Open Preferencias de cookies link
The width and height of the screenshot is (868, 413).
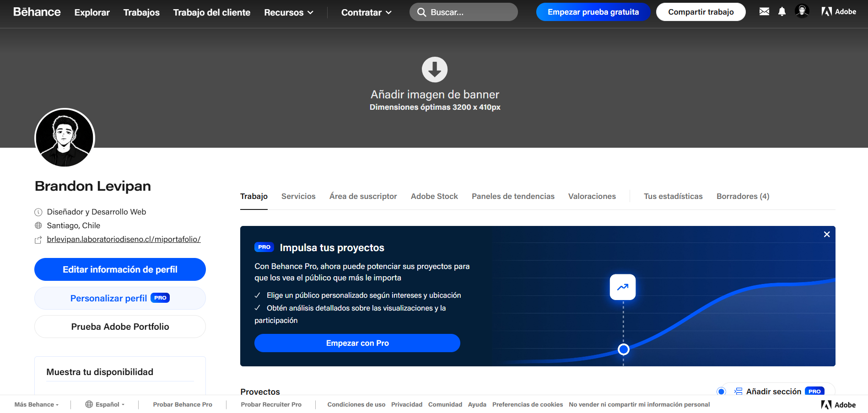click(528, 404)
